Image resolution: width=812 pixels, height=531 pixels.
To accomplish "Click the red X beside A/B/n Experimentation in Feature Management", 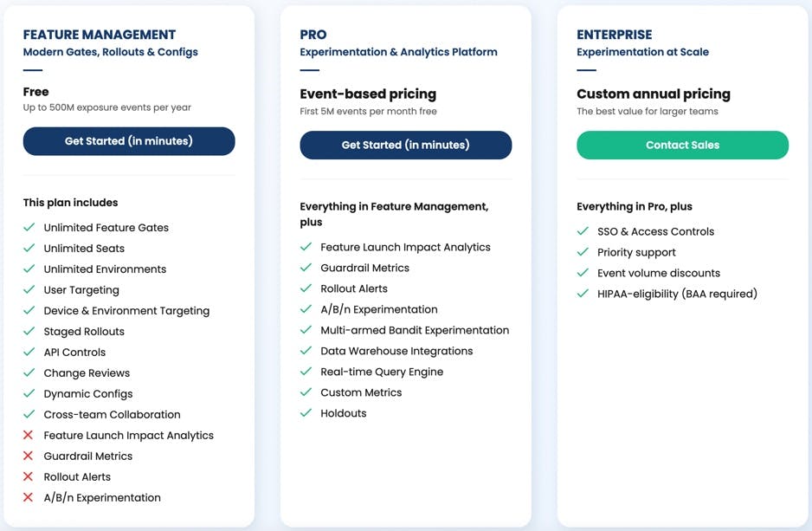I will [x=28, y=498].
